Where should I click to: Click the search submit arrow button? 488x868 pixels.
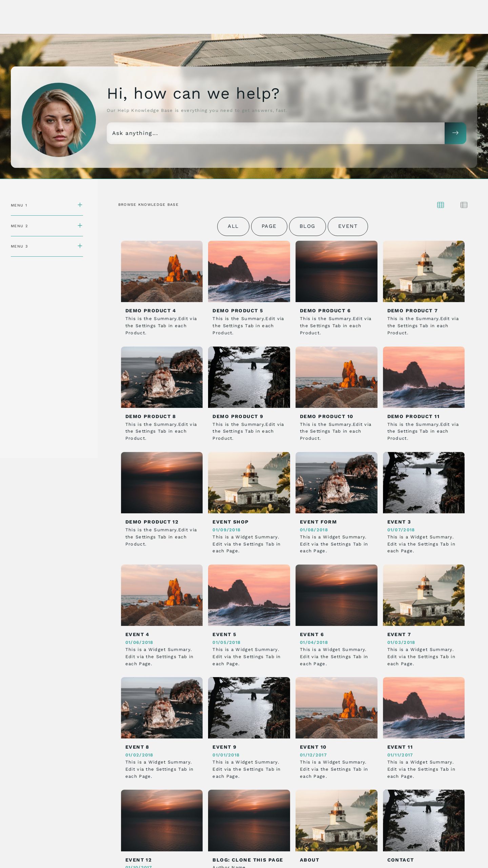(455, 133)
